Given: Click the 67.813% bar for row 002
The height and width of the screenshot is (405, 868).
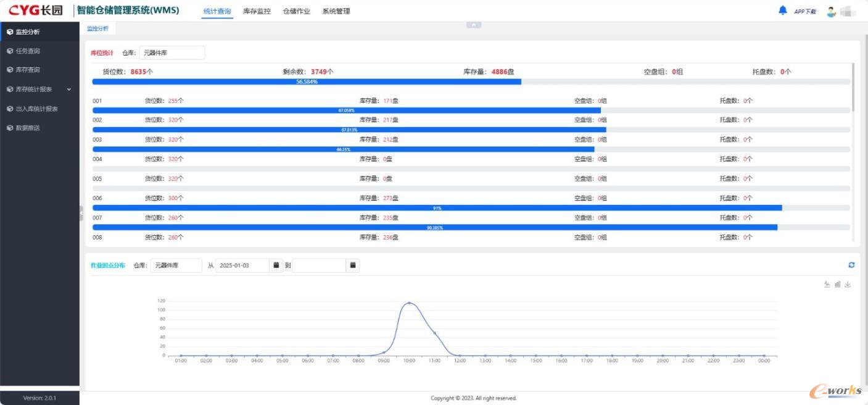Looking at the screenshot, I should tap(471, 130).
